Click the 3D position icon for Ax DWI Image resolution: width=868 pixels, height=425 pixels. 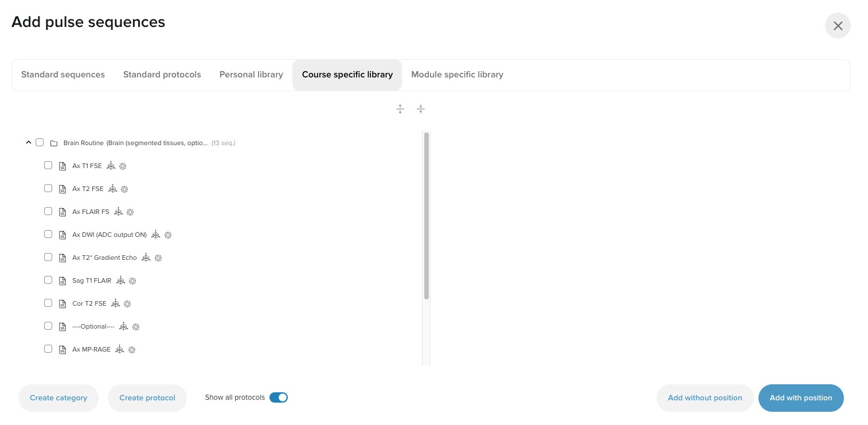pos(156,235)
